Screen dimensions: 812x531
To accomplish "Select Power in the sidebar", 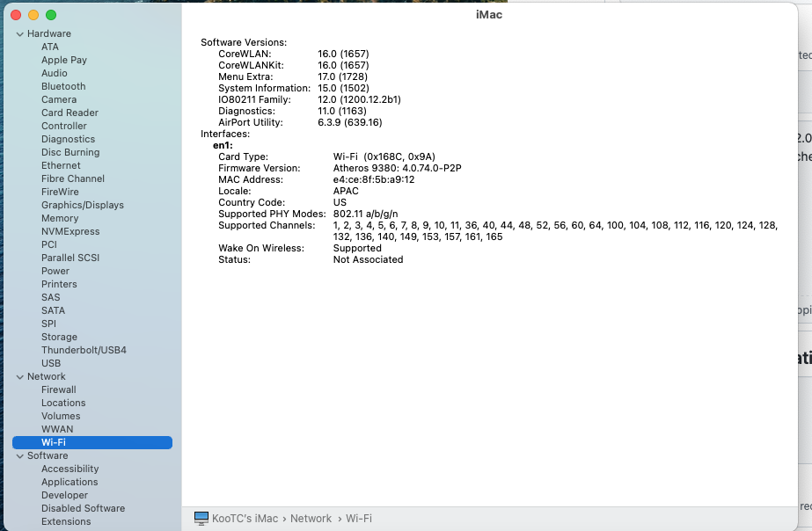I will (x=55, y=271).
